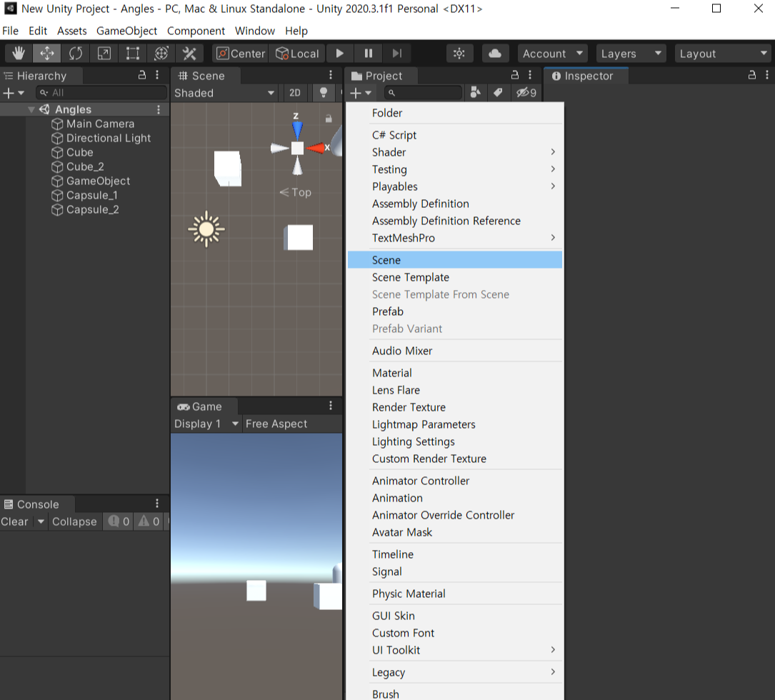
Task: Lock the Project panel
Action: tap(514, 75)
